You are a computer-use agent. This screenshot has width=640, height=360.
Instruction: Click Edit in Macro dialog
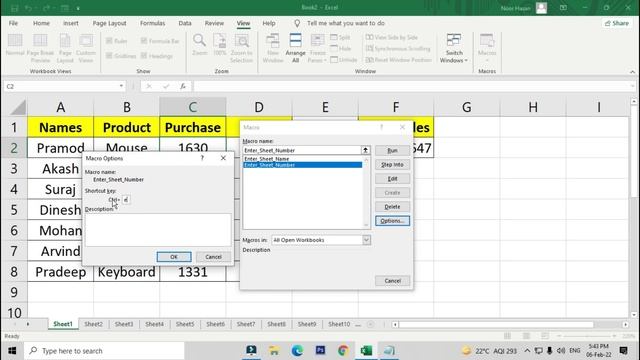pyautogui.click(x=392, y=179)
